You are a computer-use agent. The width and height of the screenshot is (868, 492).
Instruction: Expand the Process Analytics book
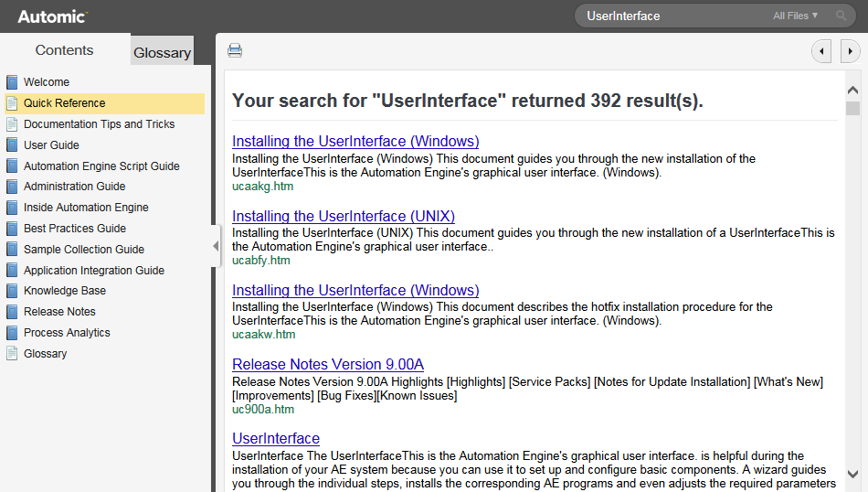point(67,333)
